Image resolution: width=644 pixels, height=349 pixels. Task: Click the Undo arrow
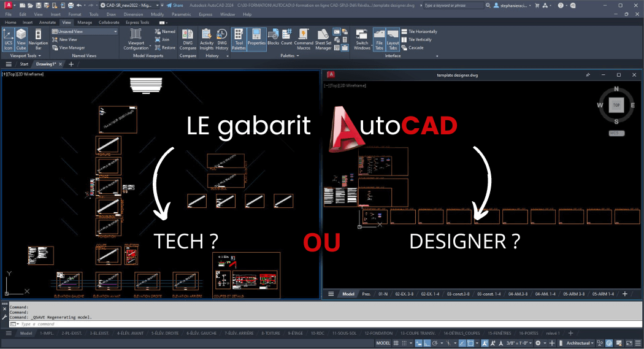(79, 6)
